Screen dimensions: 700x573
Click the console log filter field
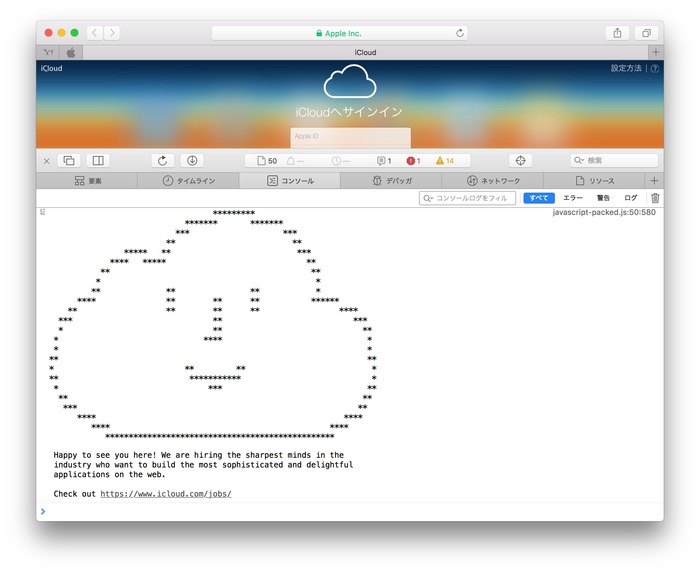pyautogui.click(x=467, y=198)
